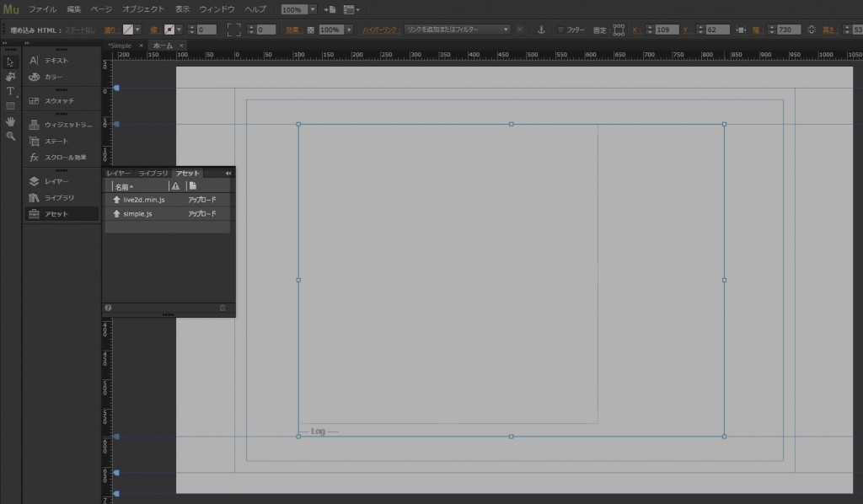Select the Selection arrow tool
Screen dimensions: 863x504
point(10,62)
